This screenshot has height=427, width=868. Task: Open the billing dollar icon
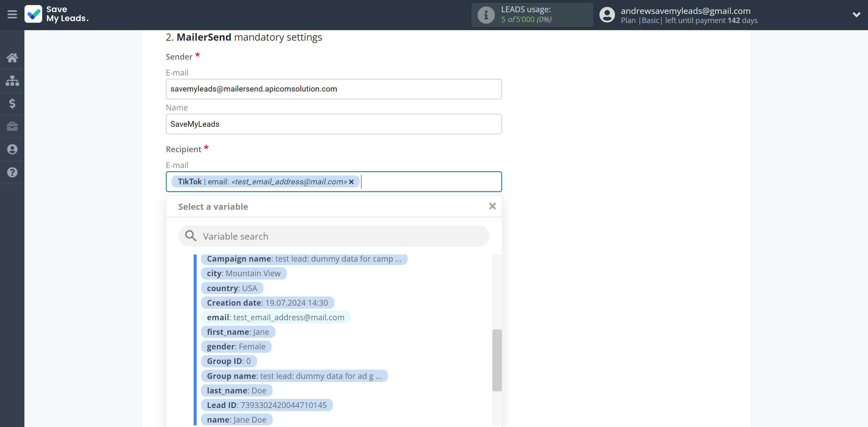(12, 103)
